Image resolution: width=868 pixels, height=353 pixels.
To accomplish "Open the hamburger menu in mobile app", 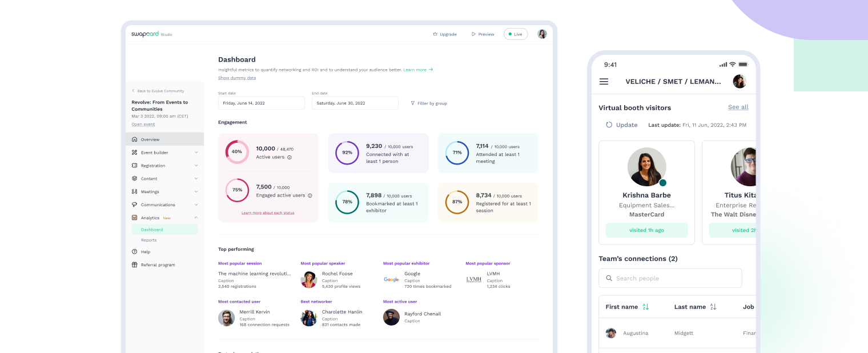I will click(604, 82).
